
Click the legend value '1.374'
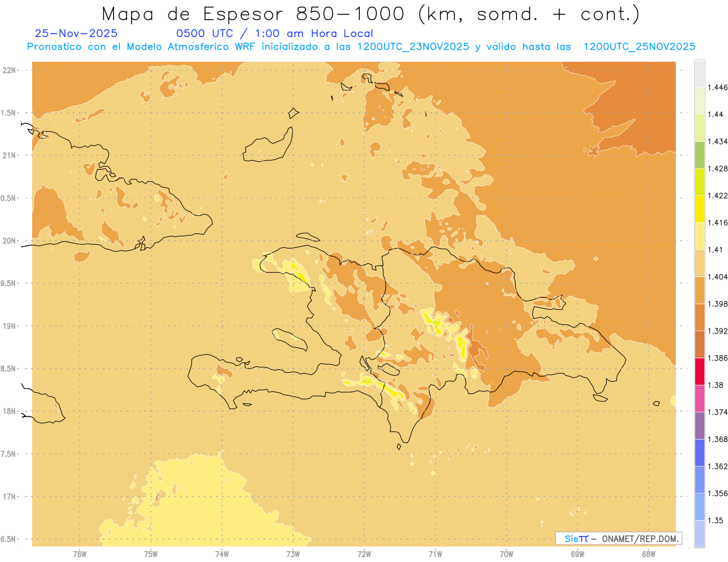pos(717,412)
